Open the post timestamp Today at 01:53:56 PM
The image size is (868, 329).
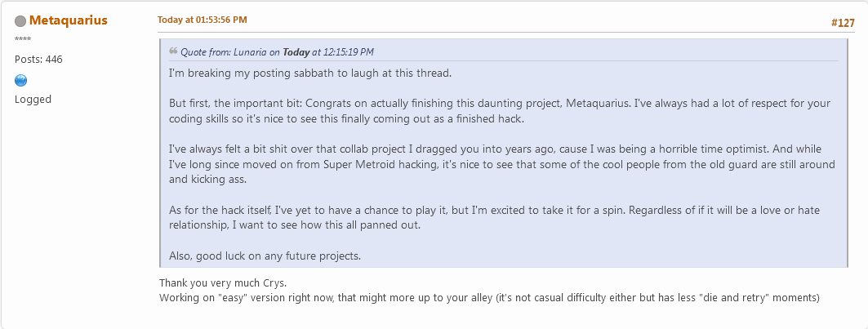click(202, 20)
